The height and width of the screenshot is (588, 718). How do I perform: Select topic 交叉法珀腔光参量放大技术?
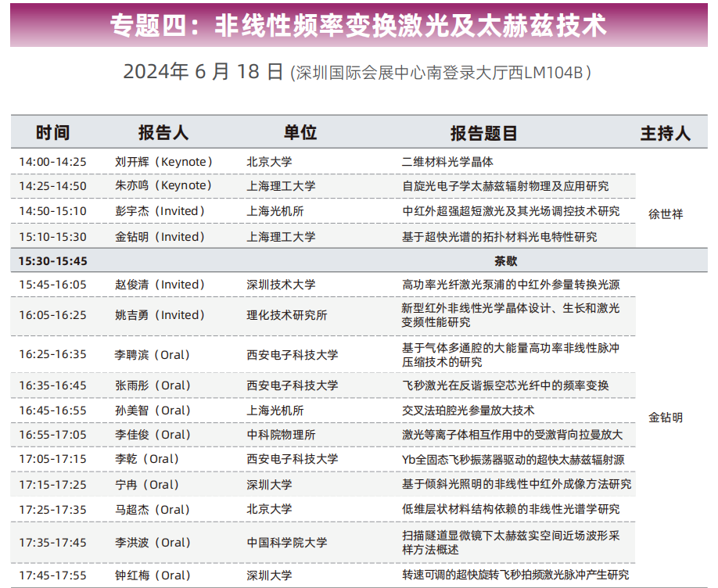pyautogui.click(x=468, y=411)
